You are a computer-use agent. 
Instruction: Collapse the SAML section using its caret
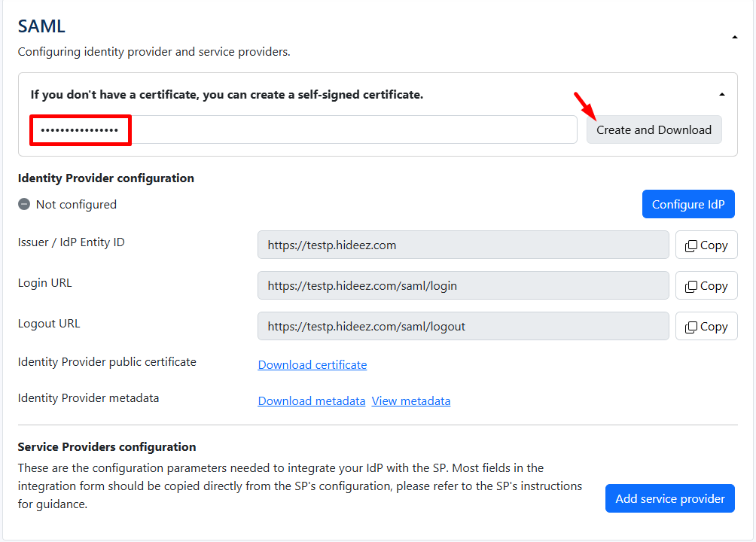(x=734, y=37)
